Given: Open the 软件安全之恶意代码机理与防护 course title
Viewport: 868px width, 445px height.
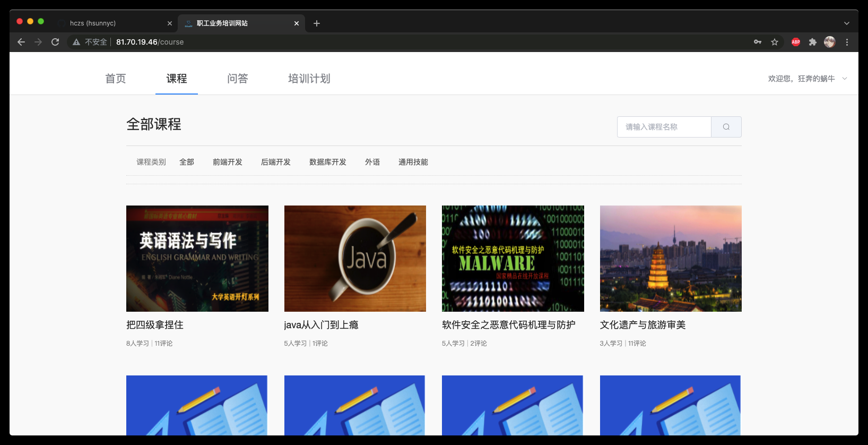Looking at the screenshot, I should [x=509, y=325].
